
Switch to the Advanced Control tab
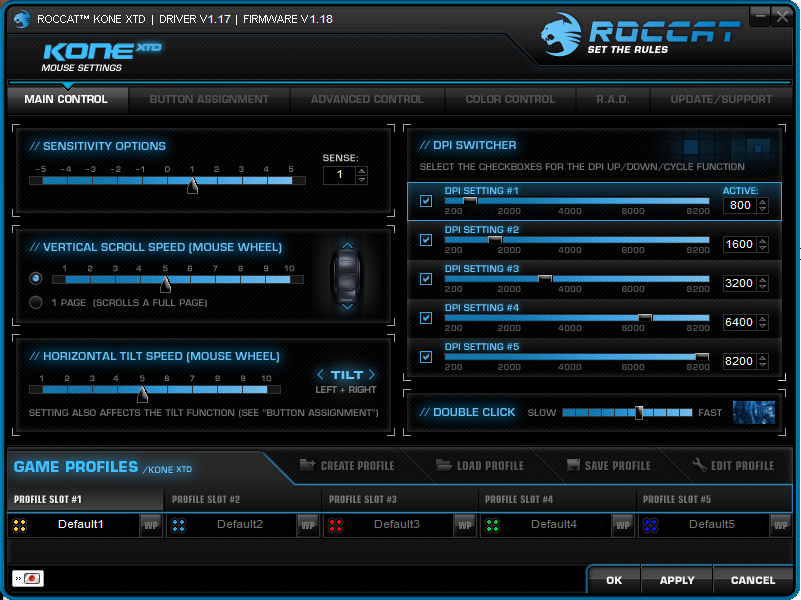(x=367, y=100)
